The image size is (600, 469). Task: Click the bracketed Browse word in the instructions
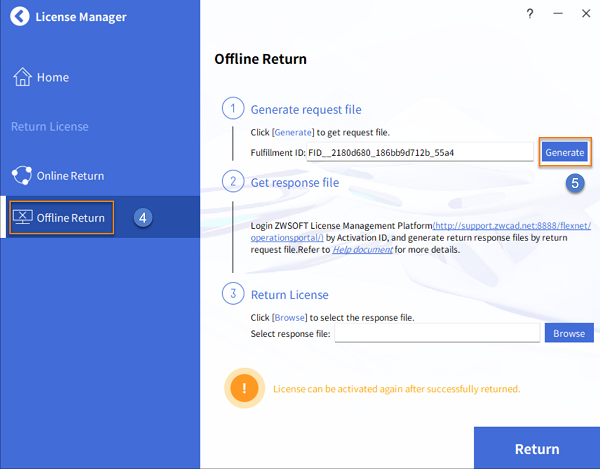290,318
